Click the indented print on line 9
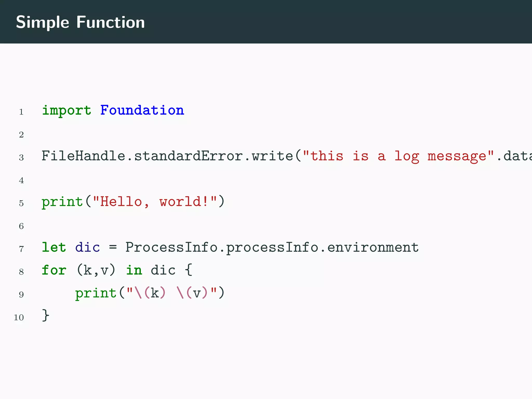 (x=96, y=294)
